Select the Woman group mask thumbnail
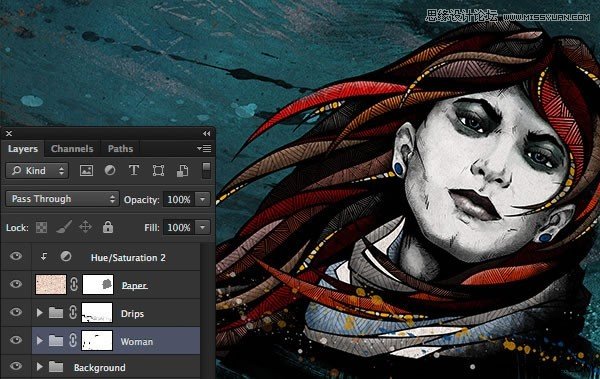 (97, 340)
